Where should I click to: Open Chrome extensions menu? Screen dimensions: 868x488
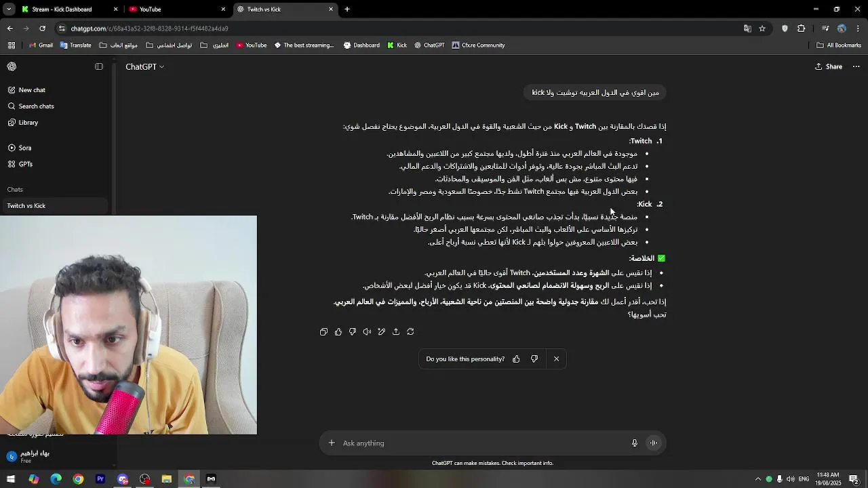802,28
